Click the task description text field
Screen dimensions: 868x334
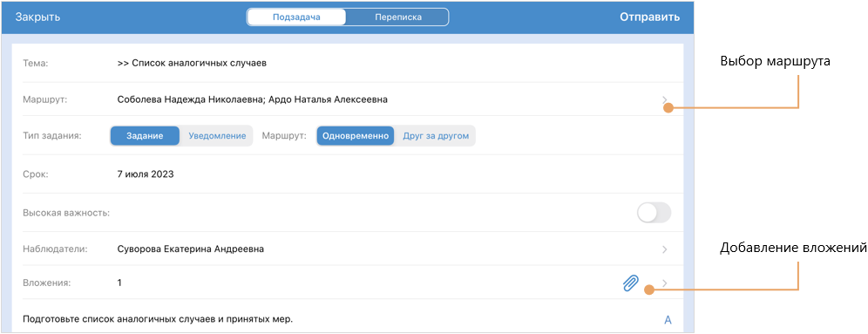158,319
